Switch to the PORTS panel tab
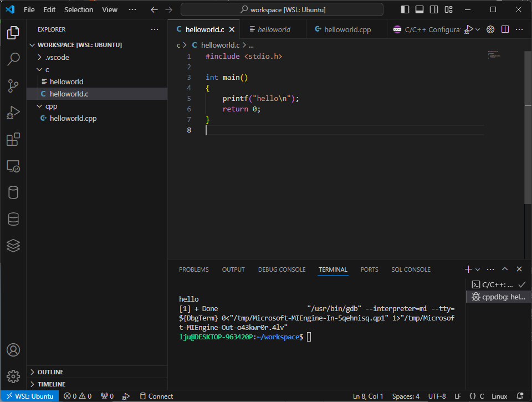 click(x=370, y=269)
